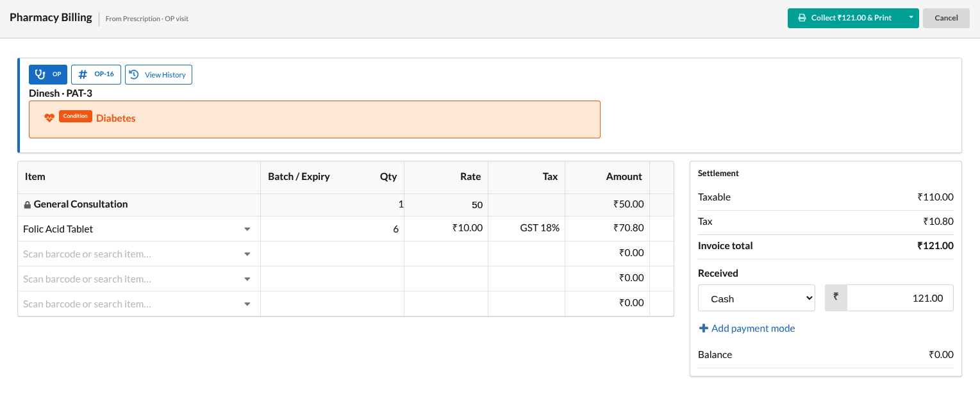Open View History

[x=158, y=74]
